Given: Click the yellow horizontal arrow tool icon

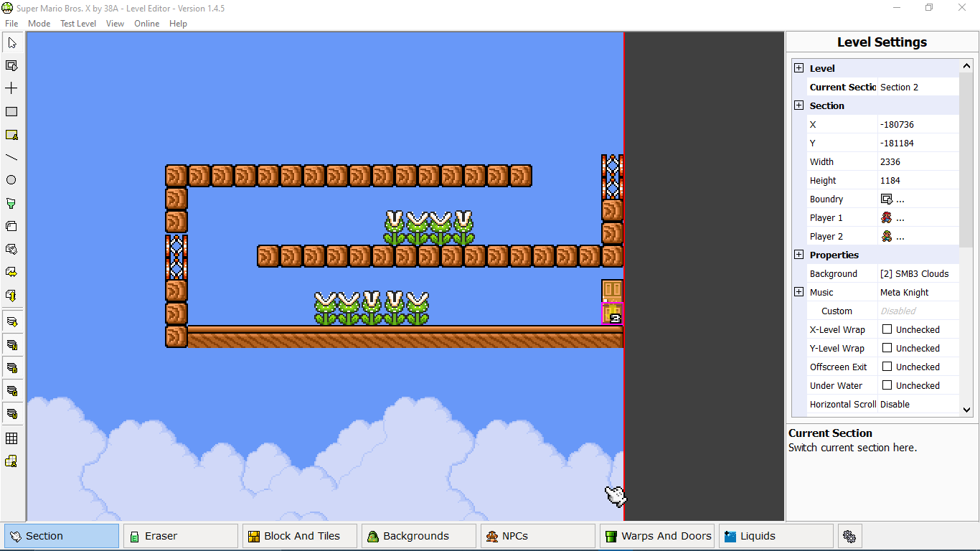Looking at the screenshot, I should pos(11,272).
